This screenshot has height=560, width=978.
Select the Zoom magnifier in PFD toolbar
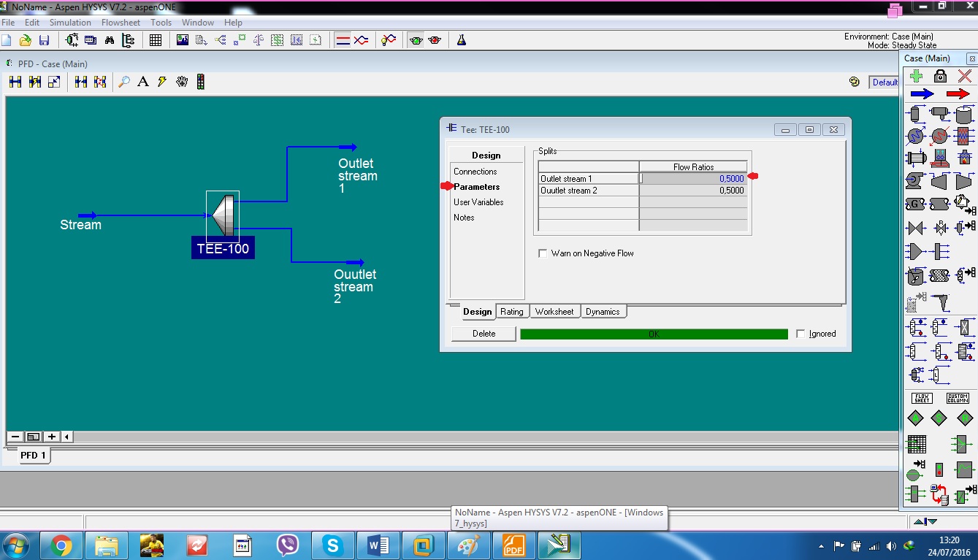[124, 82]
